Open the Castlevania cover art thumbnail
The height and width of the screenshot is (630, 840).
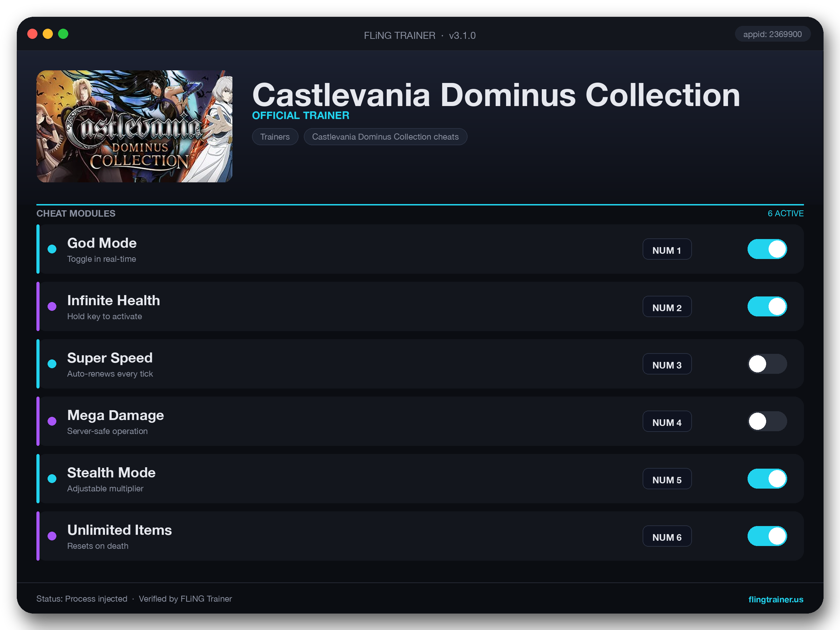(x=134, y=126)
